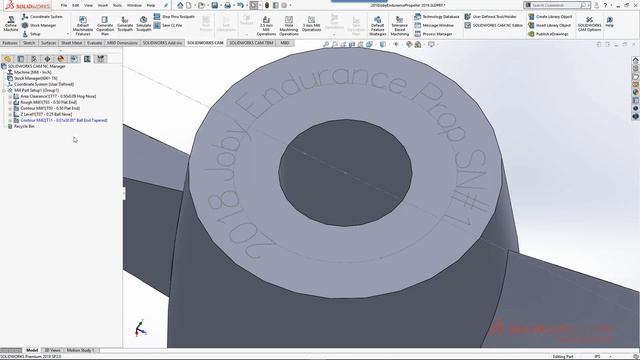Open SOLIDWORKS CAM Options
The image size is (640, 360).
(x=589, y=24)
